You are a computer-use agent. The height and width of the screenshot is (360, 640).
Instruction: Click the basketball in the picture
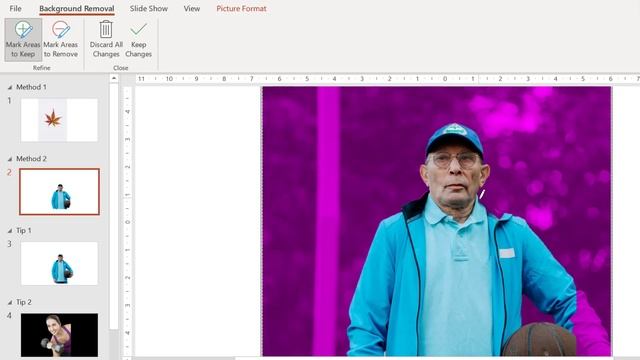[539, 340]
